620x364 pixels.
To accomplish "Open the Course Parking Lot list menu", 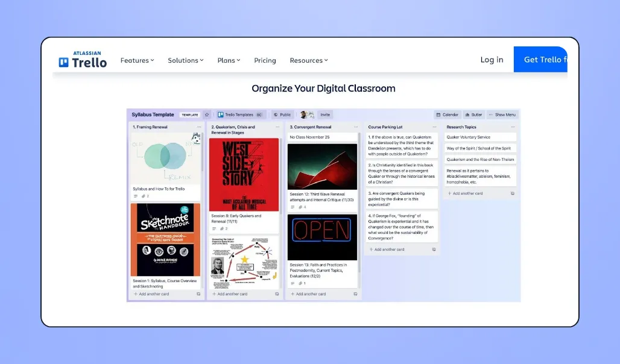I will (x=434, y=127).
